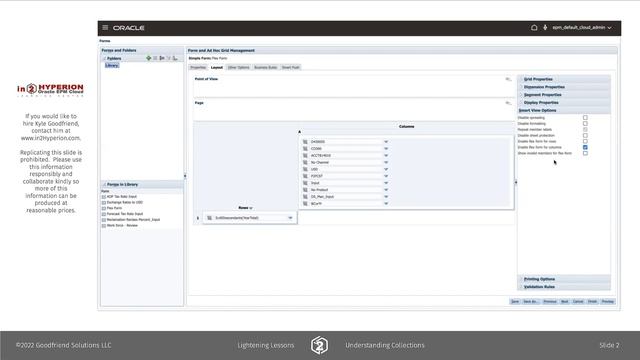Enable the Disable spreading checkbox
Viewport: 640px width, 360px height.
(x=585, y=118)
